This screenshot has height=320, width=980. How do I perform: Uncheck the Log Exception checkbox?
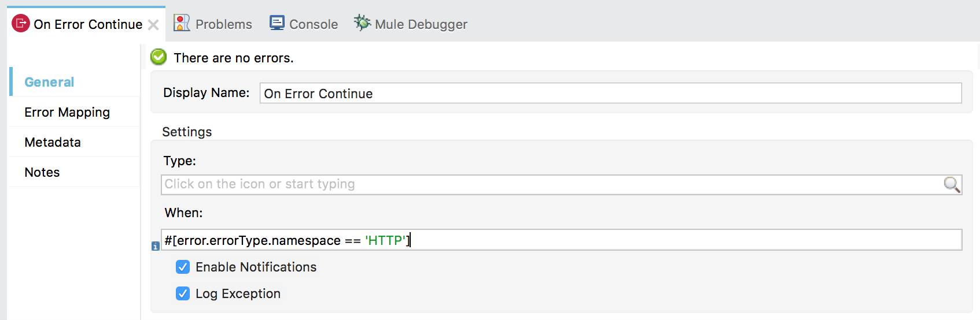[x=183, y=293]
